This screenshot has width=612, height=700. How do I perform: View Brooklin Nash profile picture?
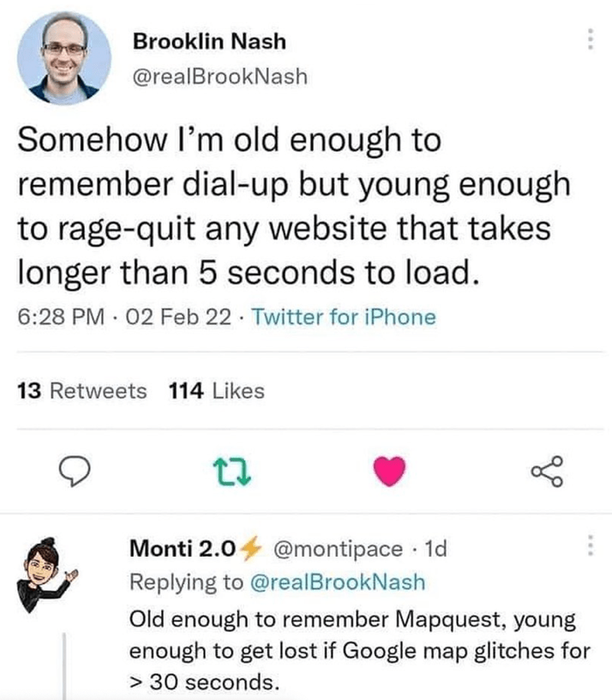[63, 58]
